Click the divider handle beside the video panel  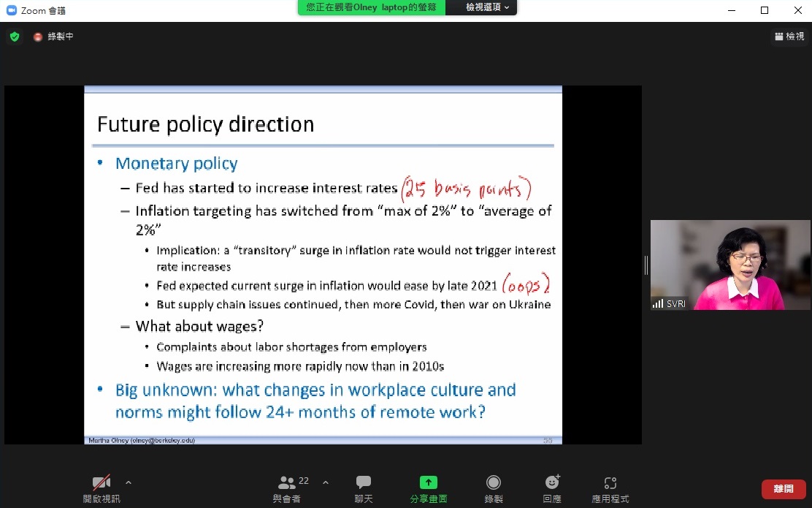[646, 265]
